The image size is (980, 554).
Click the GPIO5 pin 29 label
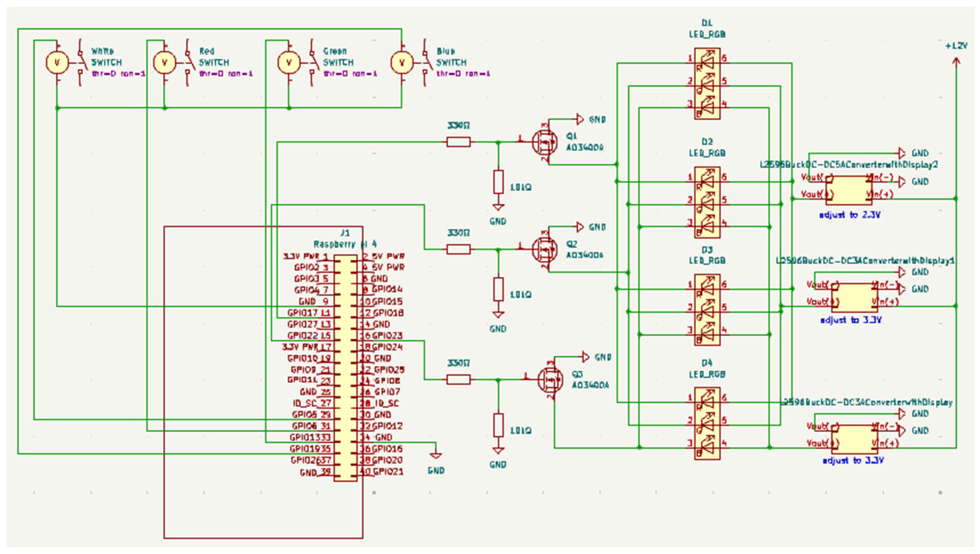coord(305,415)
